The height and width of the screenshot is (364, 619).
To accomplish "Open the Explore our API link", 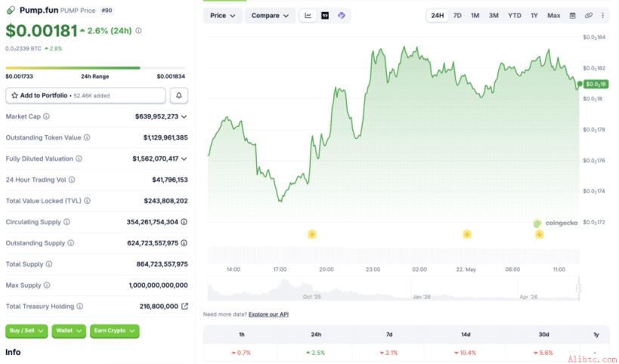I will click(x=268, y=314).
